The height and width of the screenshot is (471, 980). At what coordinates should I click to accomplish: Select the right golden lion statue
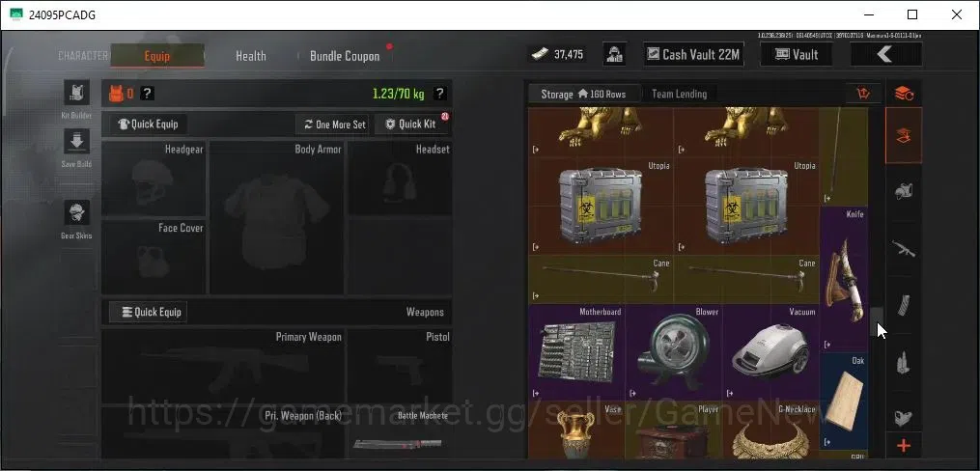click(746, 132)
